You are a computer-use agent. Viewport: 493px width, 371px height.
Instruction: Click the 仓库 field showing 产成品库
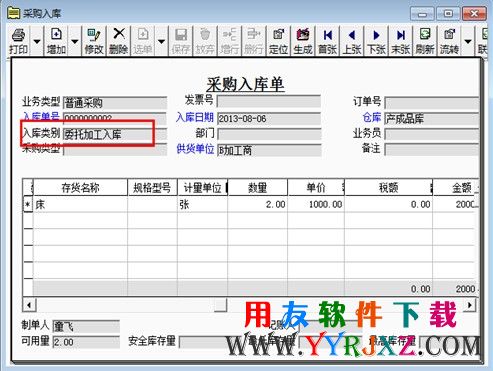pos(432,119)
